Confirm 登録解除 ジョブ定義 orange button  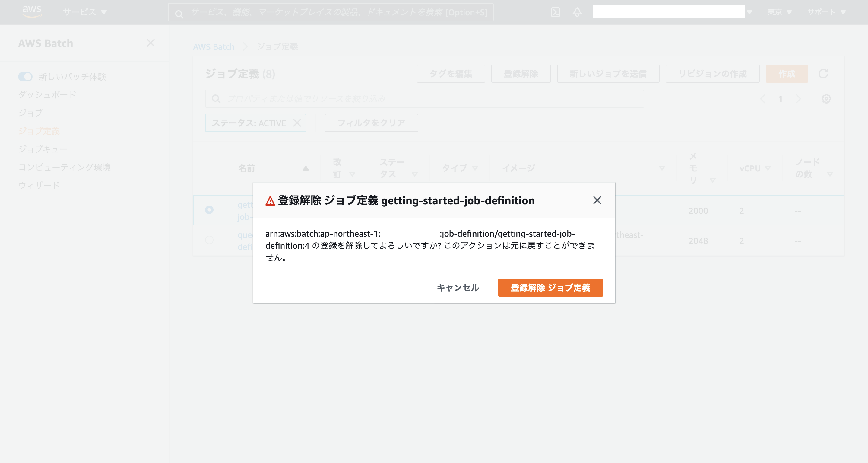550,288
